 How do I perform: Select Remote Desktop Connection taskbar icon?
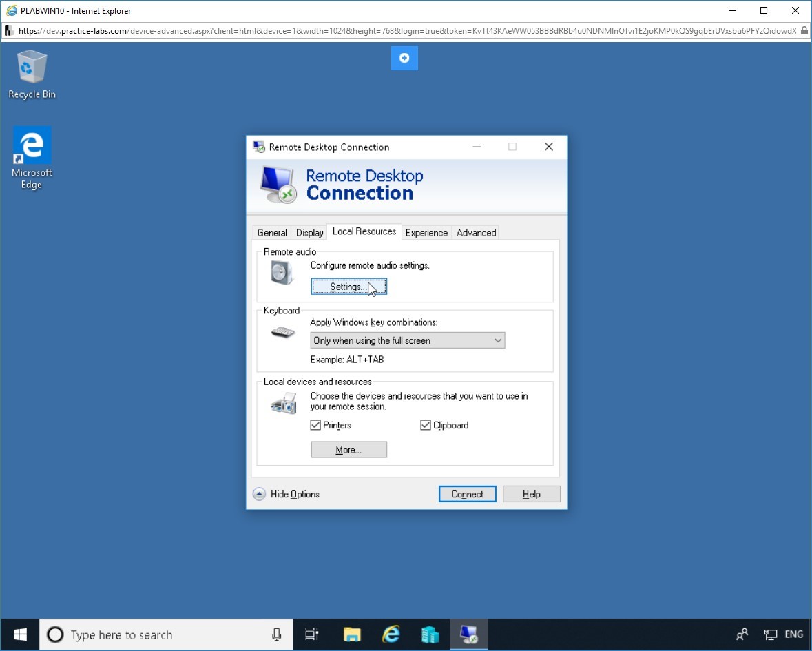468,634
